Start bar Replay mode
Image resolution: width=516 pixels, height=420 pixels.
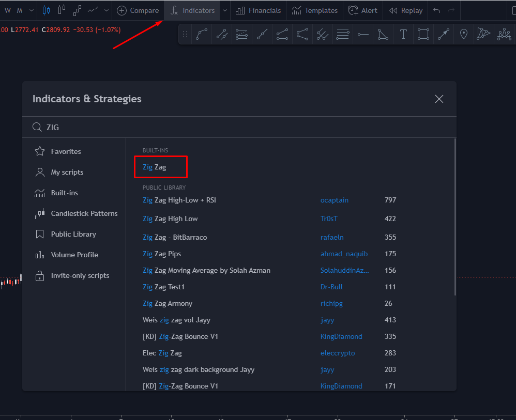point(406,10)
